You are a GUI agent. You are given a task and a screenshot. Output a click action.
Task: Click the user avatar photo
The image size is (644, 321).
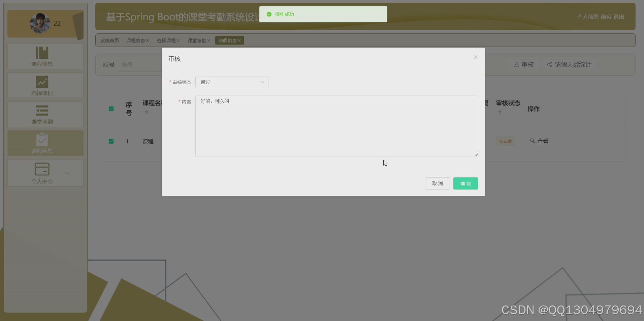39,23
